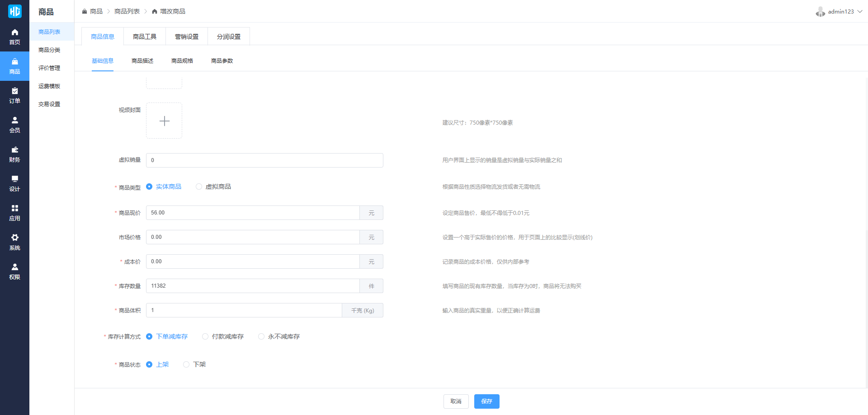The height and width of the screenshot is (415, 868).
Task: Open 运费模板 in the submenu
Action: pyautogui.click(x=49, y=86)
